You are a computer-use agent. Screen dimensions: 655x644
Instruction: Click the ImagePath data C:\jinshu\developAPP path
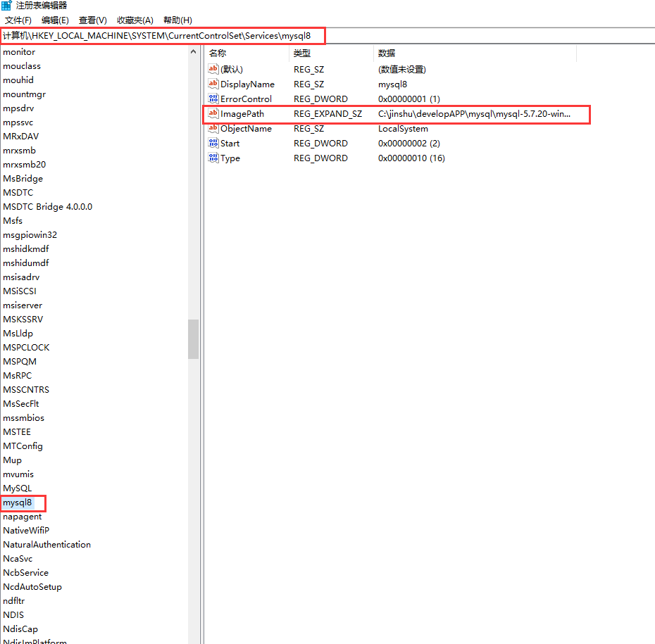(474, 114)
